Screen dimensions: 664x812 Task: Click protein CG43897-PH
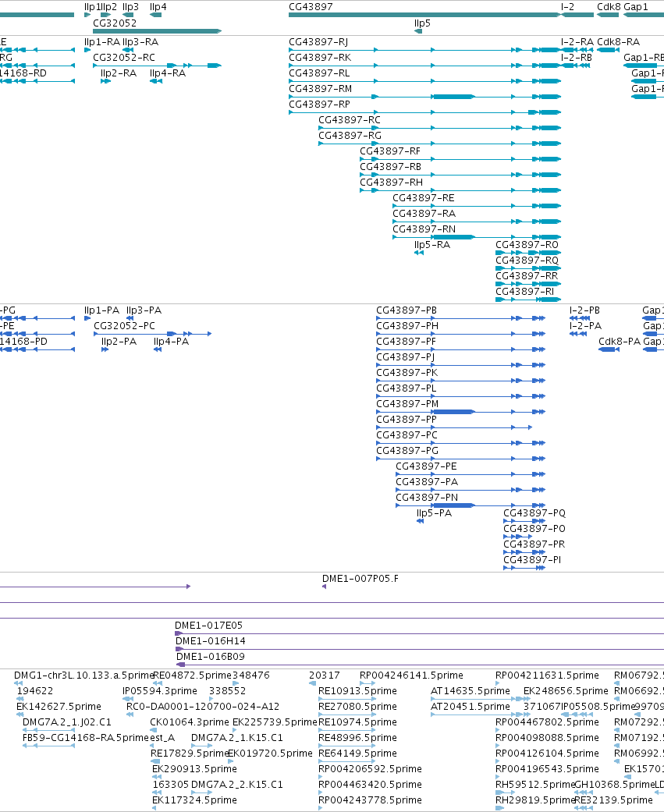point(460,334)
